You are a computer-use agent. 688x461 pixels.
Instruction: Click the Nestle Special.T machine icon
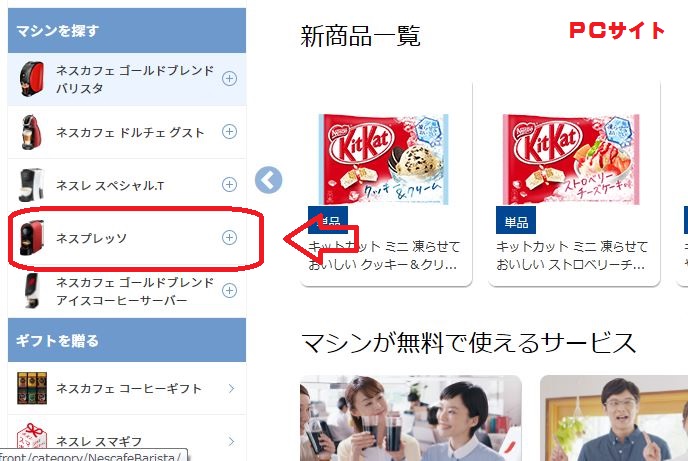click(x=32, y=185)
